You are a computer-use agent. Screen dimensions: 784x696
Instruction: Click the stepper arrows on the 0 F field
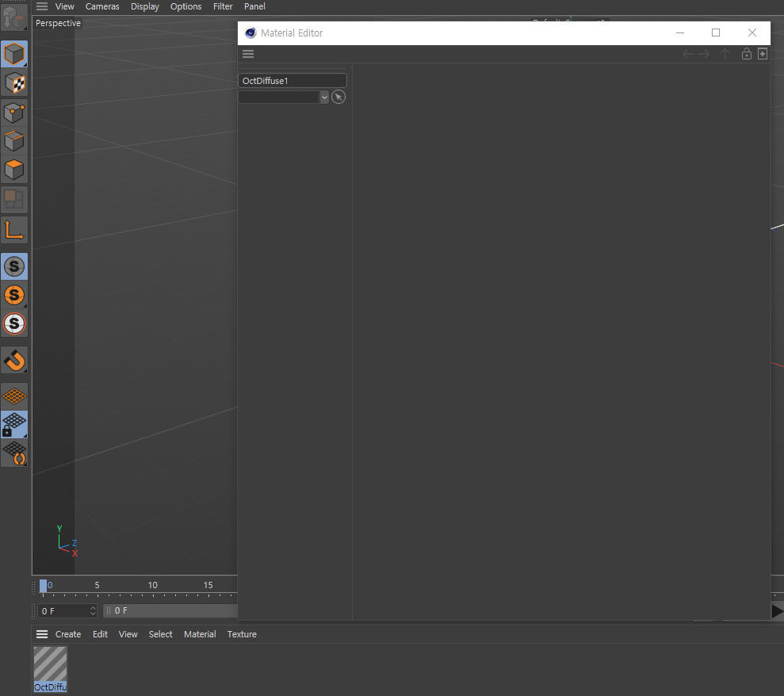pyautogui.click(x=93, y=611)
